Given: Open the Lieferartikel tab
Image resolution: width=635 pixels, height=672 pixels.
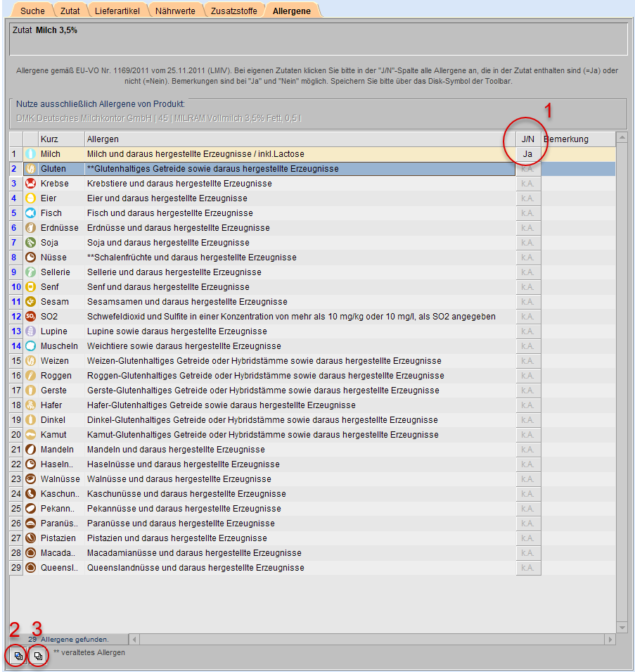Looking at the screenshot, I should point(117,11).
